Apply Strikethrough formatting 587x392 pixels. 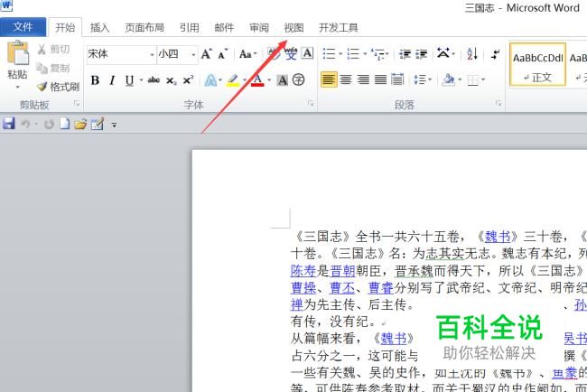pyautogui.click(x=154, y=79)
